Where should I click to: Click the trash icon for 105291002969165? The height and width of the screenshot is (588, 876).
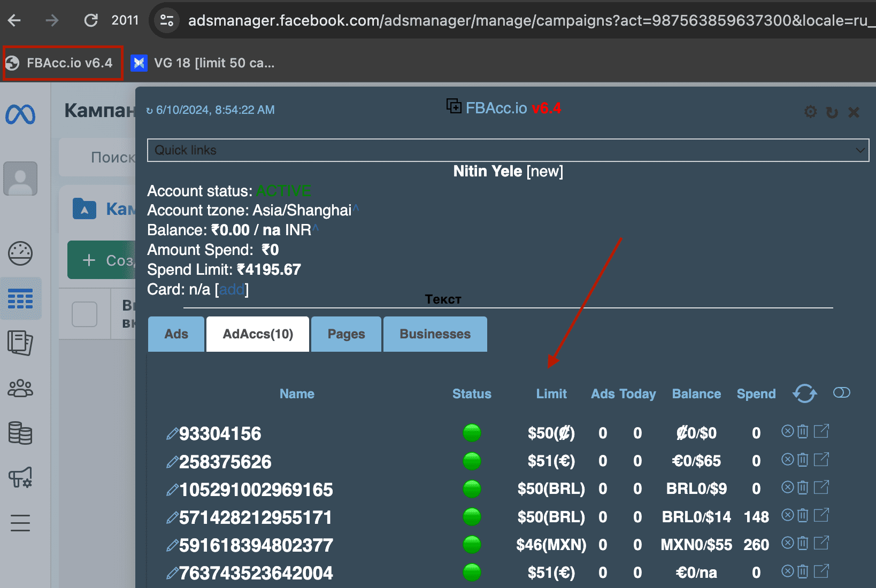click(803, 488)
